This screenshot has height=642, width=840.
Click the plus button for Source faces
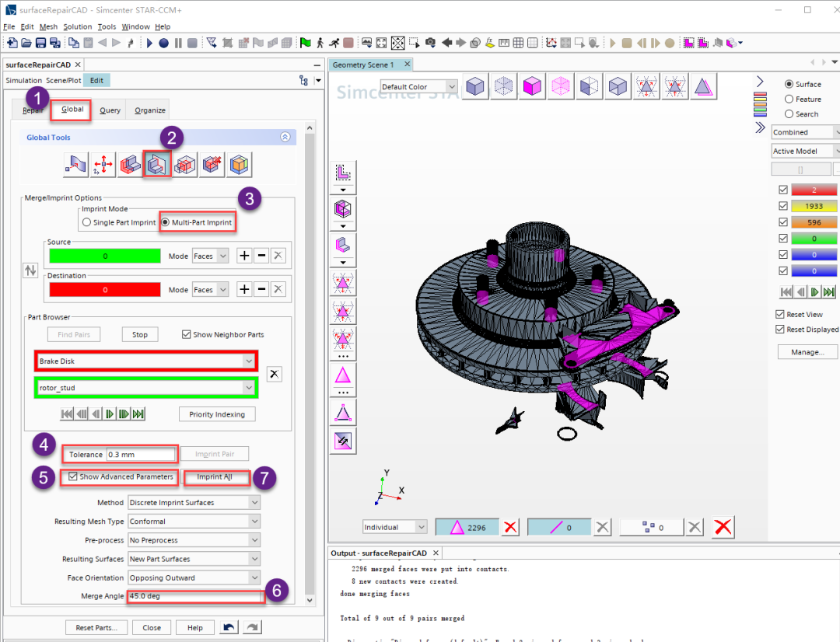click(x=244, y=256)
